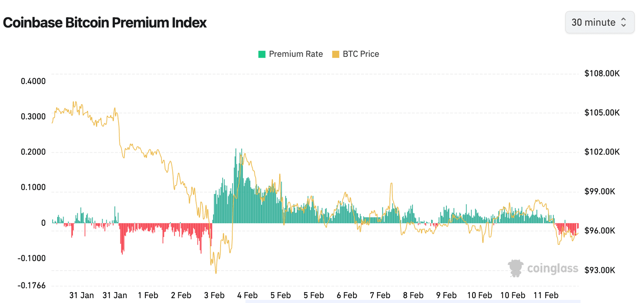Screen dimensions: 644x303
Task: Click the coinglass watermark text
Action: coord(553,268)
